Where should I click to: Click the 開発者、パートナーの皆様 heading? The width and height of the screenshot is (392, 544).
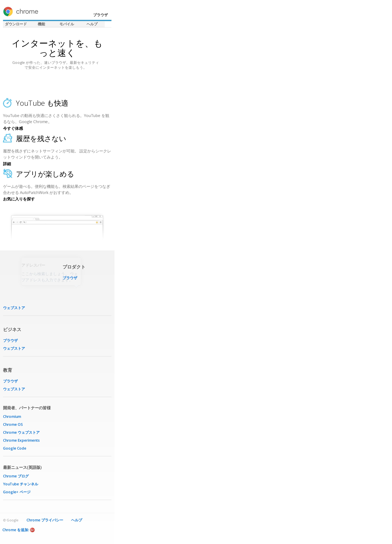point(27,408)
